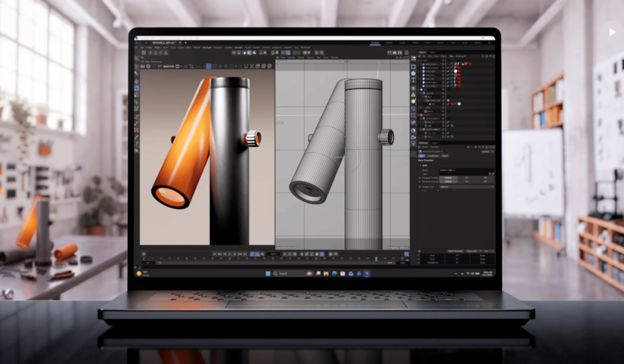
Task: Select the Cube primitive icon
Action: click(x=413, y=67)
